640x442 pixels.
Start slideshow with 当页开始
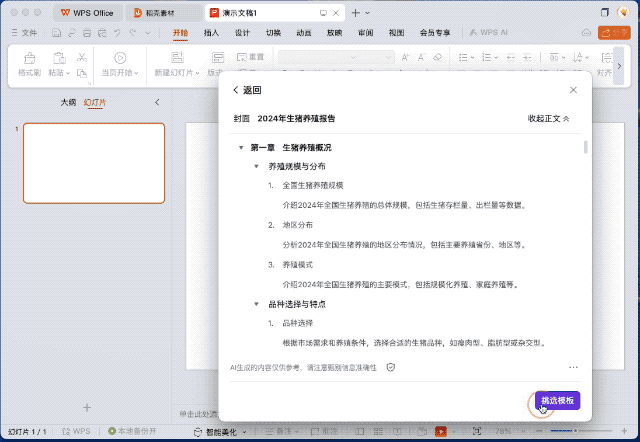pyautogui.click(x=120, y=64)
